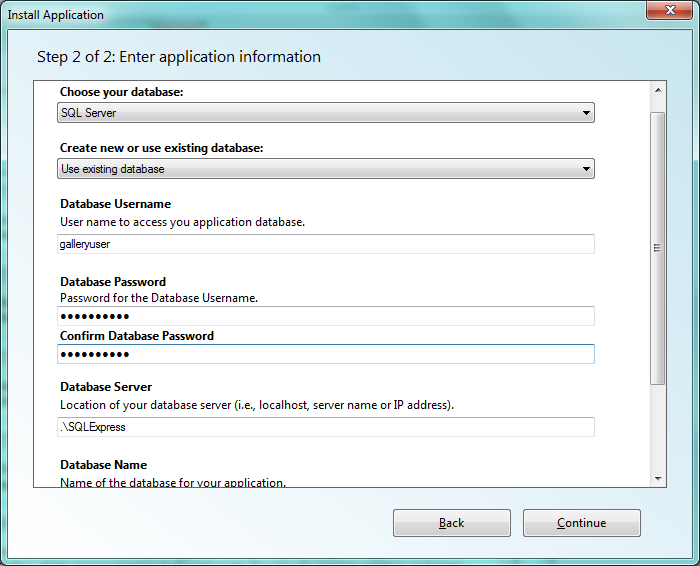
Task: Click the Continue button
Action: [x=582, y=523]
